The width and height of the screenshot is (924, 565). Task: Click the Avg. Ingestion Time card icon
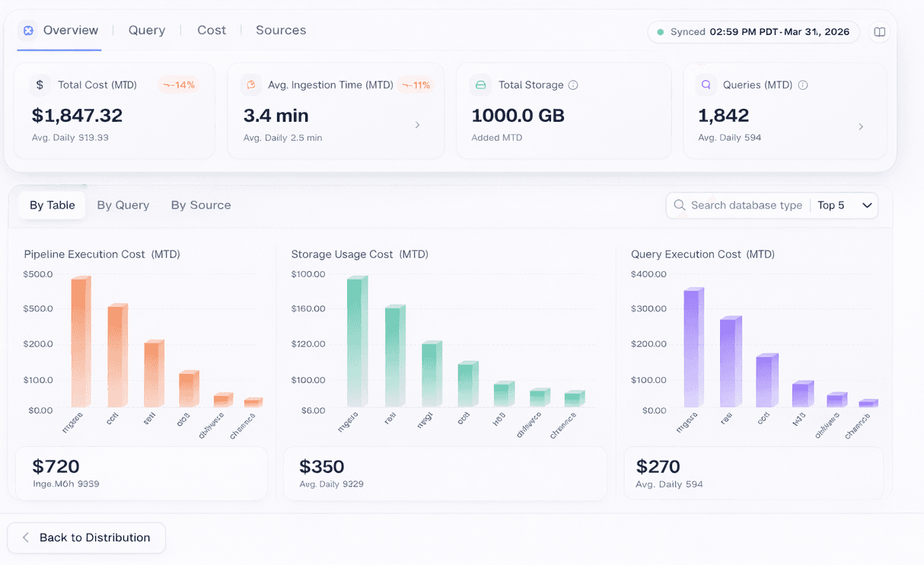point(251,85)
